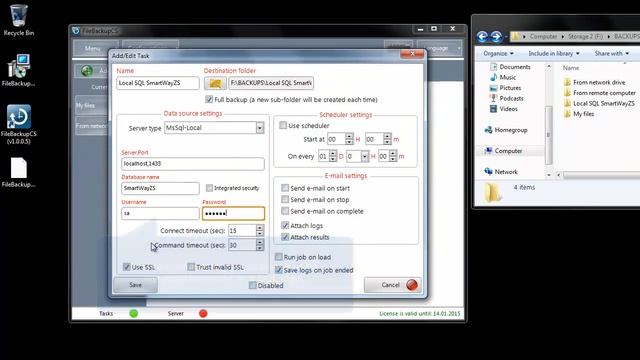Click the green Tasks status indicator
Screen dimensions: 640x360
coord(133,313)
